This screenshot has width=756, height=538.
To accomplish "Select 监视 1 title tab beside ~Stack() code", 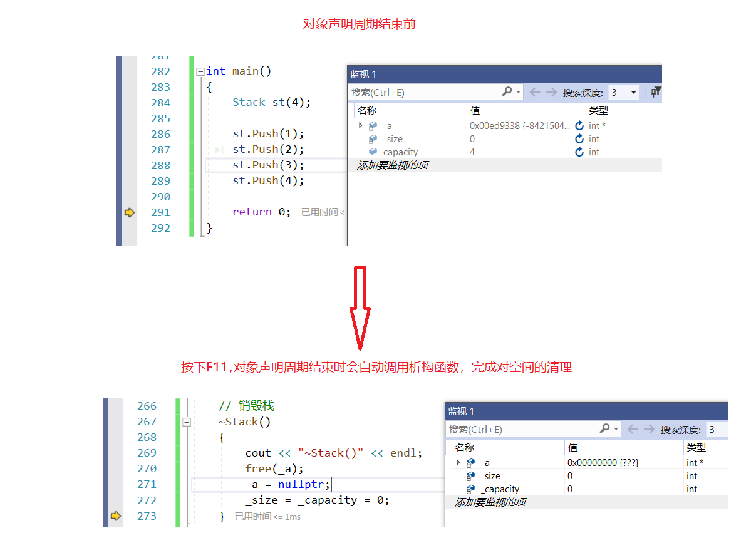I will coord(461,411).
